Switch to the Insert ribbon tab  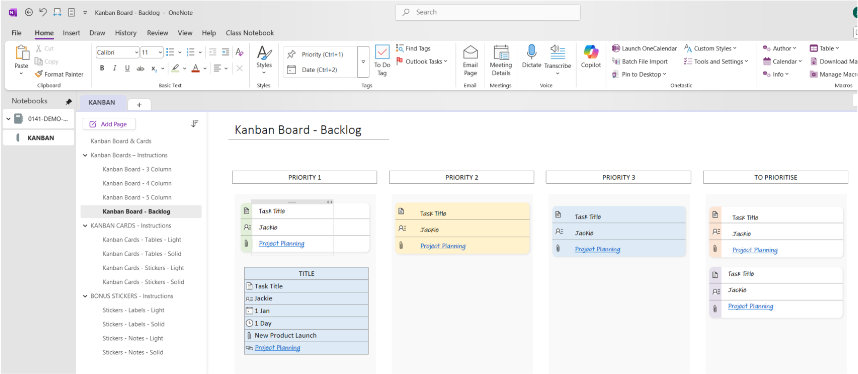coord(71,33)
